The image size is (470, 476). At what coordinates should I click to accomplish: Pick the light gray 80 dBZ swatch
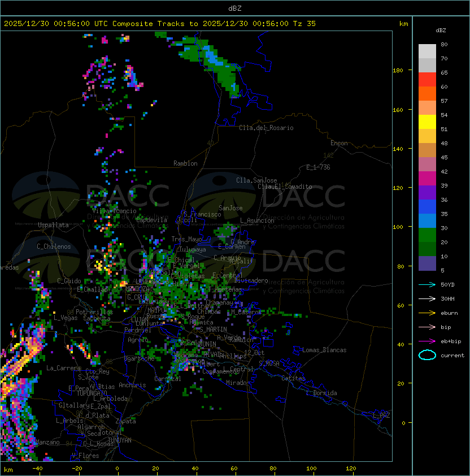tap(427, 51)
